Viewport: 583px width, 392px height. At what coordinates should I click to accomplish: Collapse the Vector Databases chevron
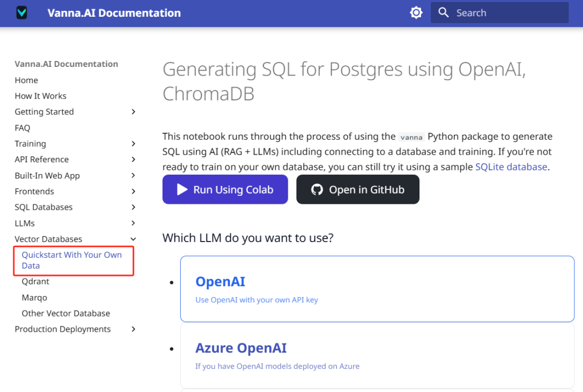tap(133, 239)
